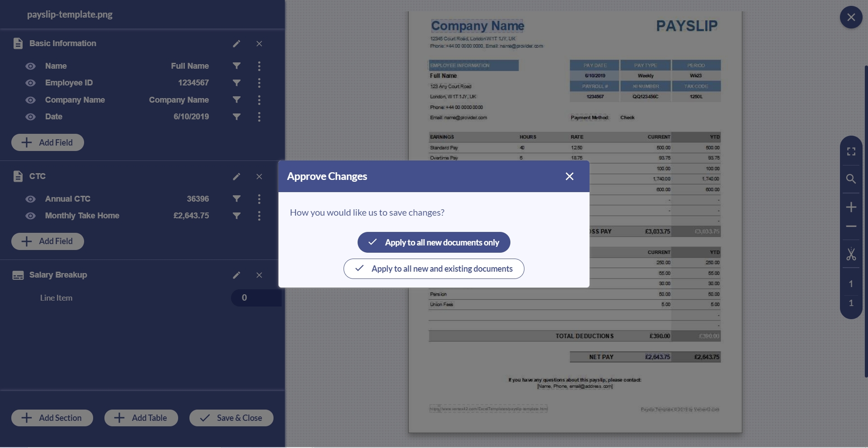Toggle visibility of Monthly Take Home field

pyautogui.click(x=30, y=216)
